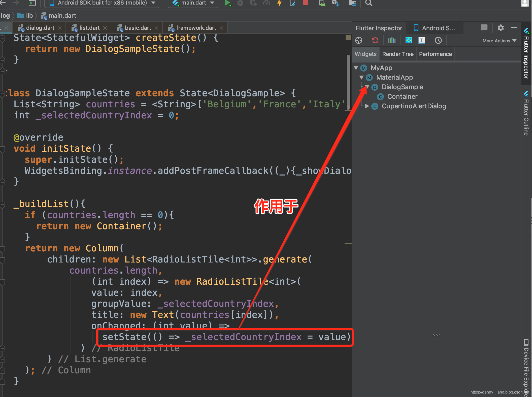Toggle Show Paint Baselines T icon

422,40
